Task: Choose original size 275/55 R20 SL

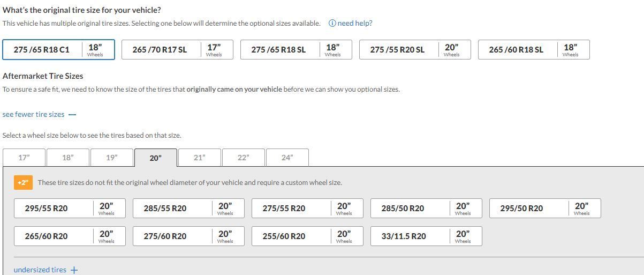Action: tap(415, 50)
